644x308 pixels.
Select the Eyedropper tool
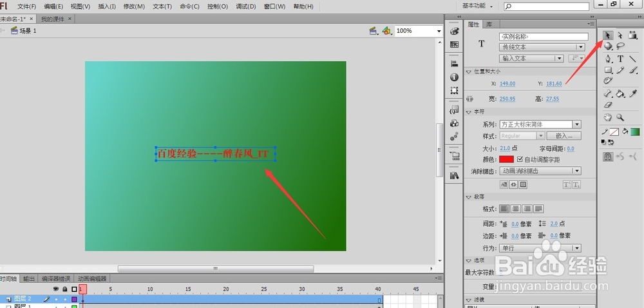(633, 93)
